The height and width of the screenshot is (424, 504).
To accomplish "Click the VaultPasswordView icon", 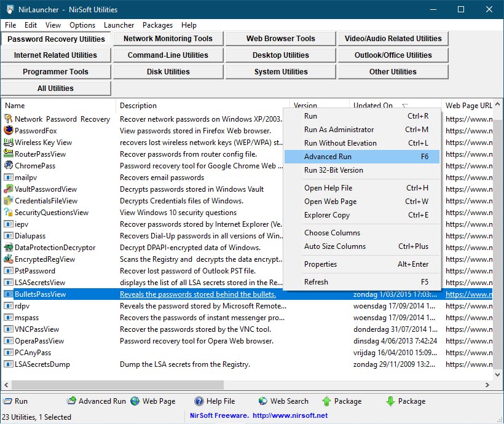I will [9, 189].
